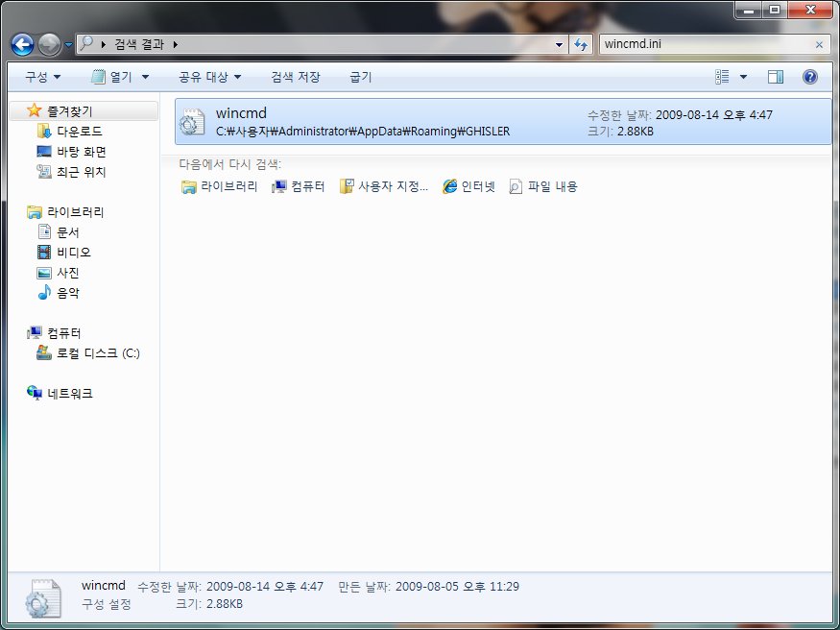Click 만든 날짜 value in details pane
Viewport: 840px width, 630px height.
coord(457,587)
